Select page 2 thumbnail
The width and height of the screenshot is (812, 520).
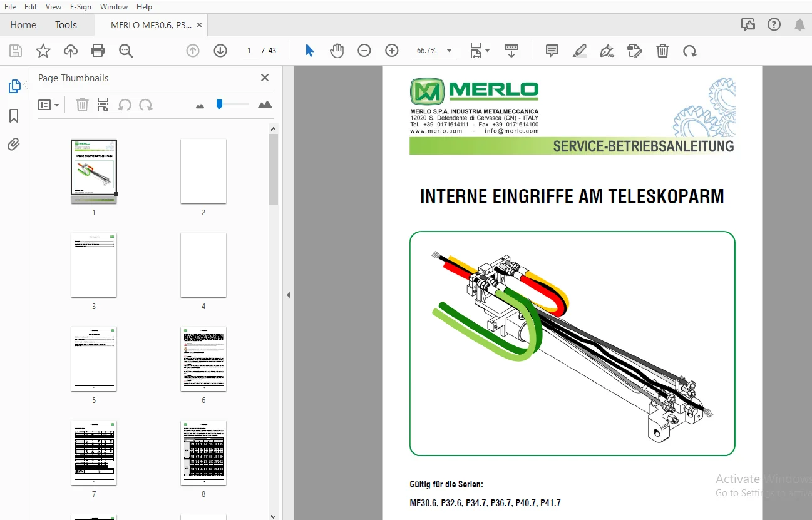203,171
